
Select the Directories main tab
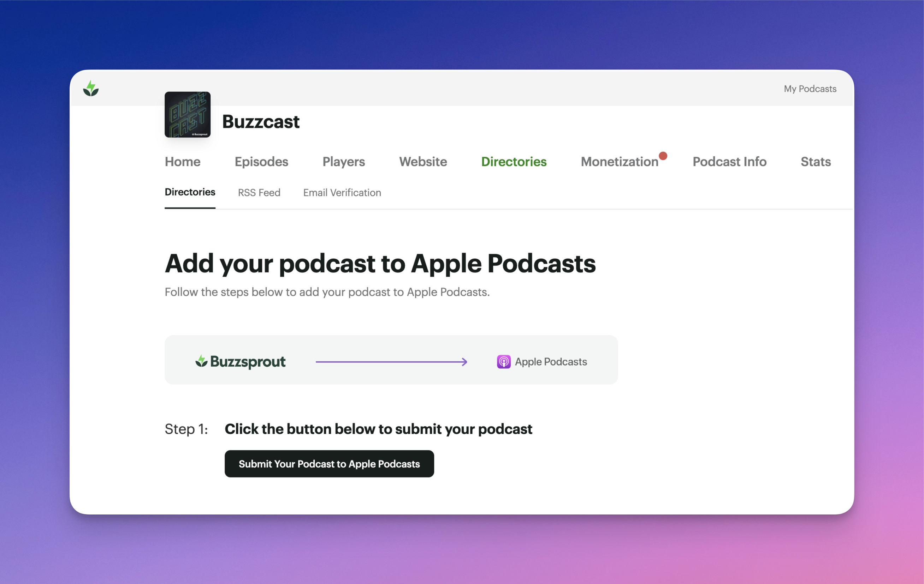click(x=514, y=161)
